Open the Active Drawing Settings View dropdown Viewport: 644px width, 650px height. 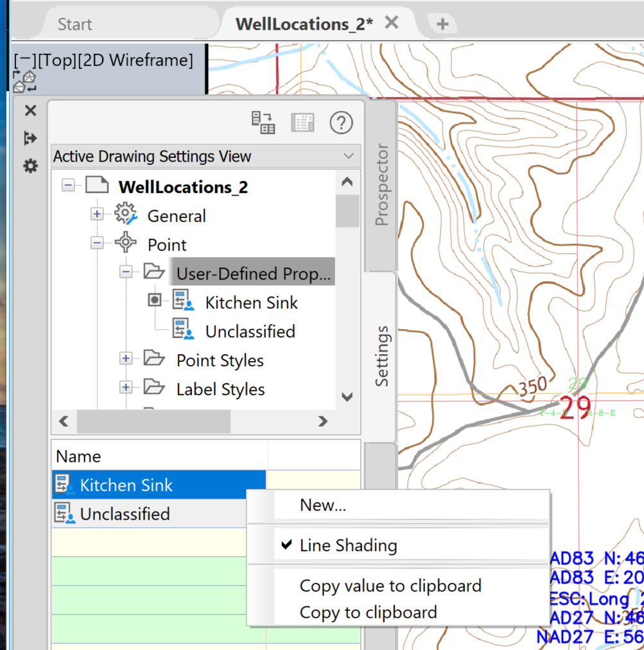point(349,156)
